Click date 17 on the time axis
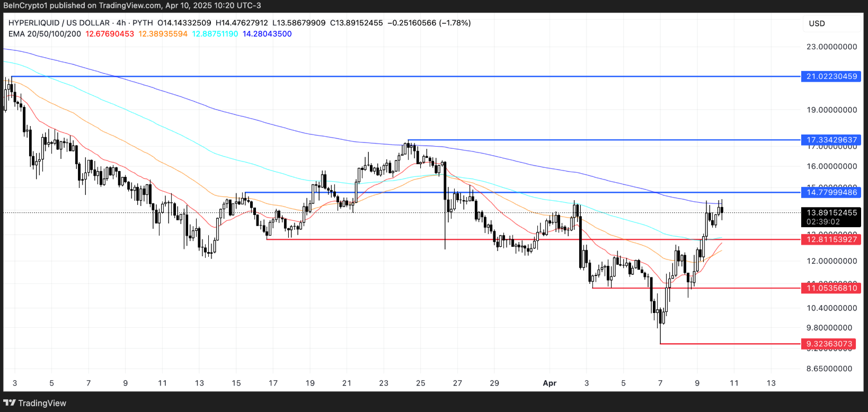Image resolution: width=868 pixels, height=412 pixels. (273, 383)
